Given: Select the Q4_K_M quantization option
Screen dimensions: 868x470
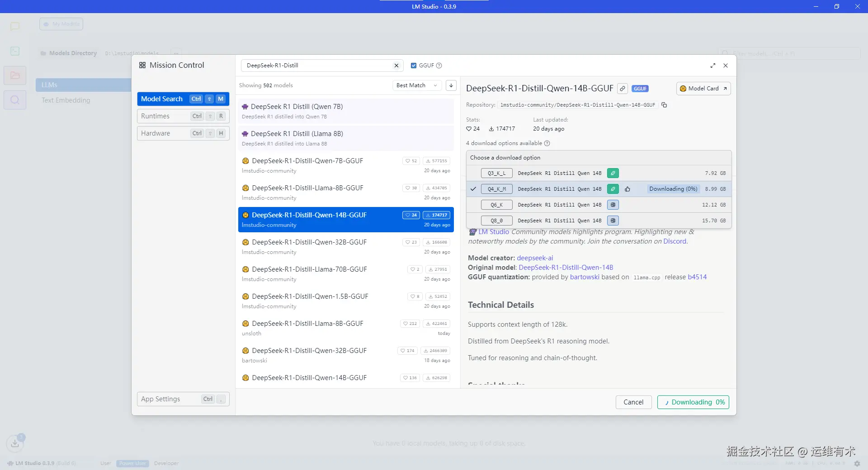Looking at the screenshot, I should pyautogui.click(x=599, y=189).
